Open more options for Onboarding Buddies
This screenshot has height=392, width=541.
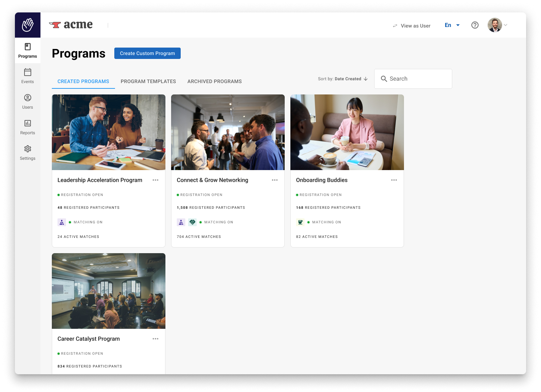[394, 180]
